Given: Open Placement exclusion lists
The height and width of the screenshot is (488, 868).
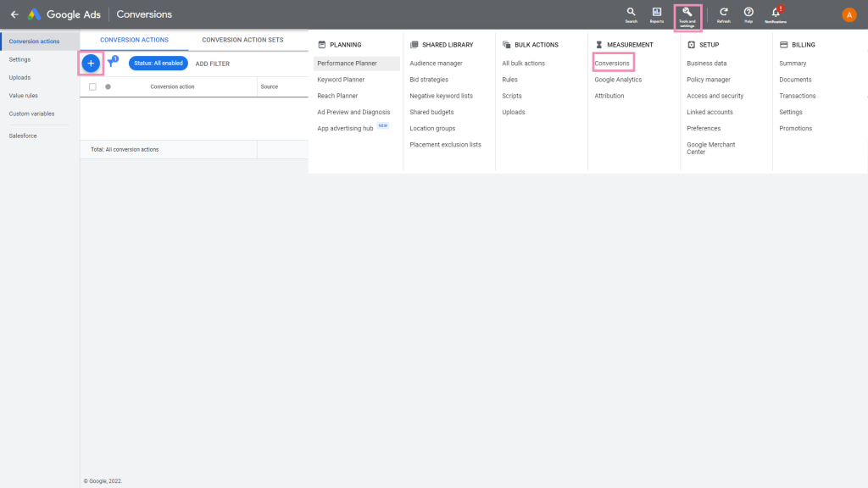Looking at the screenshot, I should pyautogui.click(x=446, y=145).
